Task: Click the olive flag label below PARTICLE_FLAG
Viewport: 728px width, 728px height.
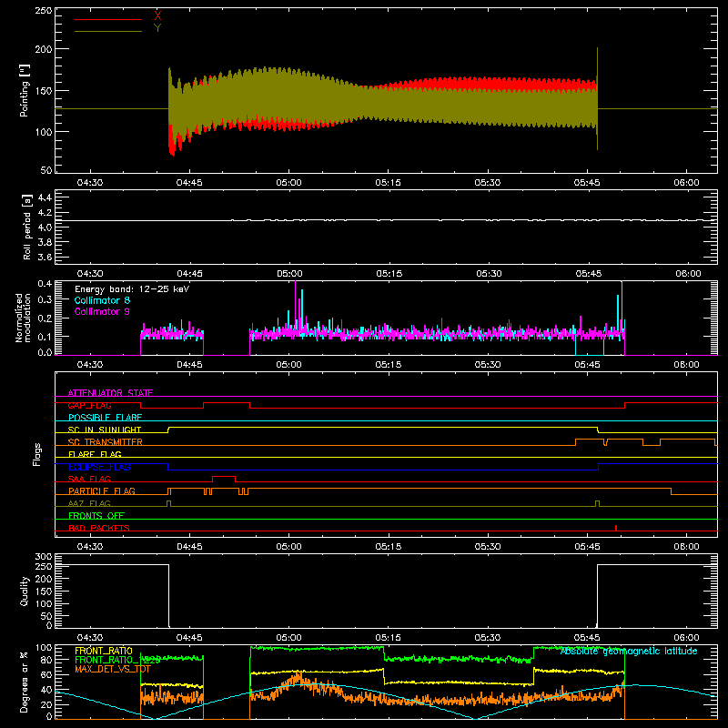Action: [89, 503]
